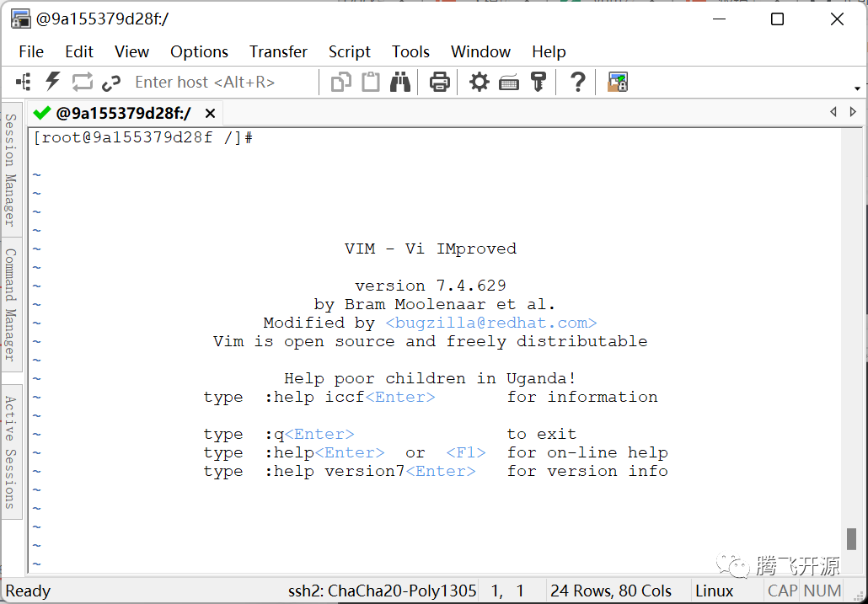Open the Session Manager toolbar icon
The height and width of the screenshot is (604, 868).
tap(24, 83)
